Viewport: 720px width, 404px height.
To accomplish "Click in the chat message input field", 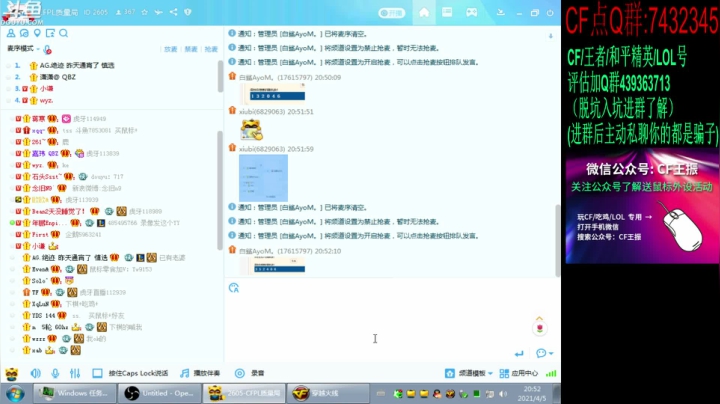I will click(377, 326).
